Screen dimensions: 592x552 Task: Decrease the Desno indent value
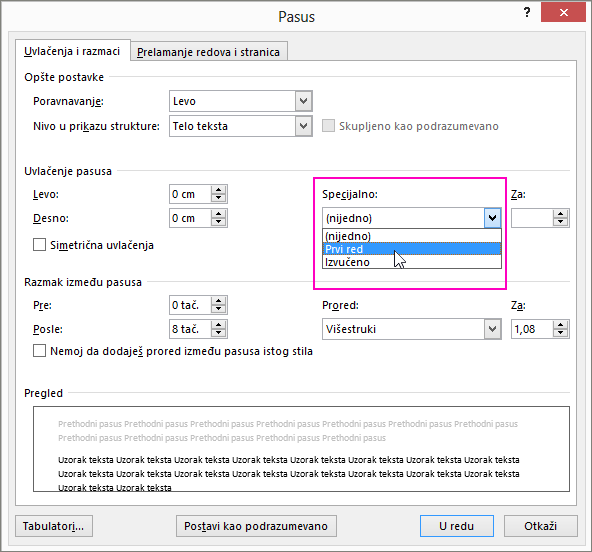219,223
